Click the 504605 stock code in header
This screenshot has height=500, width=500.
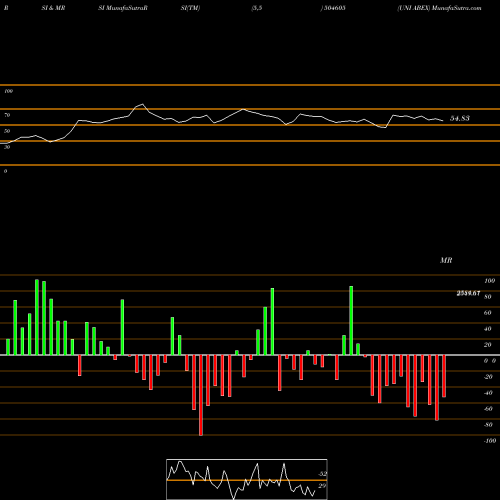(x=334, y=8)
